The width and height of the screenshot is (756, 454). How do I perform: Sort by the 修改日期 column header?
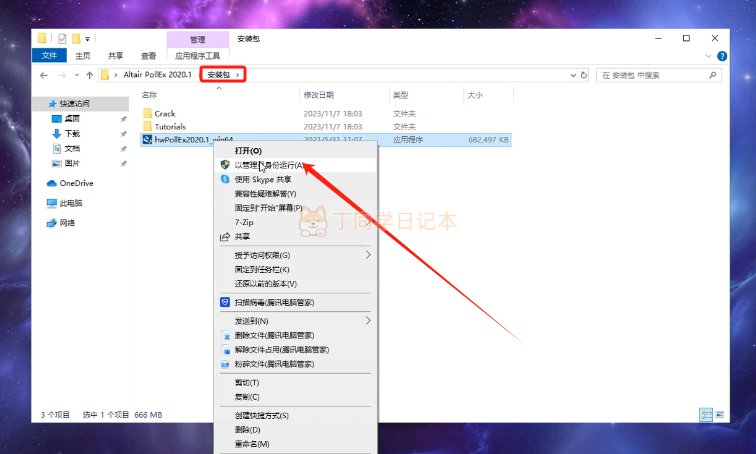(x=318, y=95)
